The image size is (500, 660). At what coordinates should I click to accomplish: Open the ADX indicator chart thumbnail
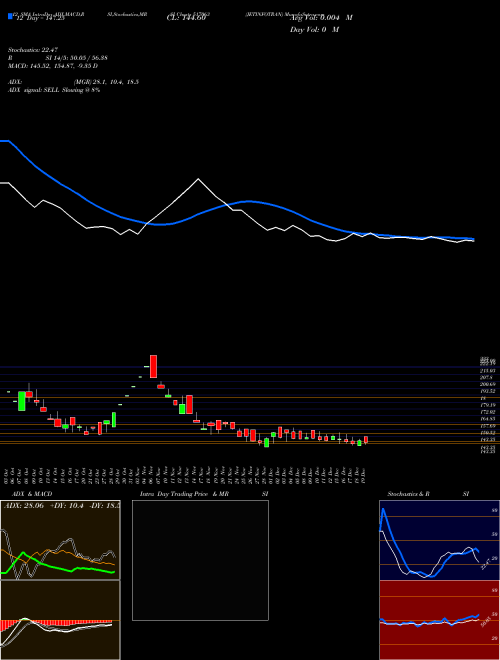pos(60,540)
